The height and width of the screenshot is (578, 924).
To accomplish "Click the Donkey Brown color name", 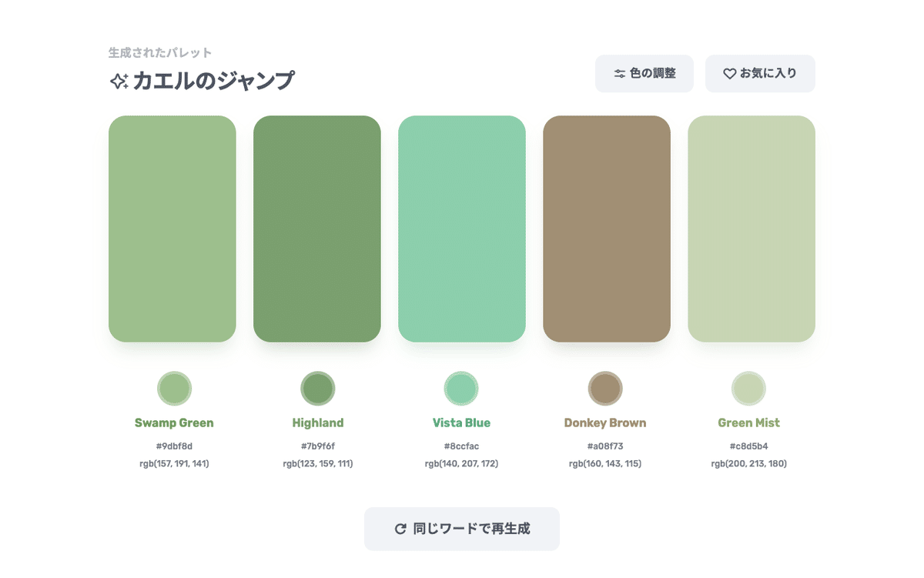I will pos(605,423).
